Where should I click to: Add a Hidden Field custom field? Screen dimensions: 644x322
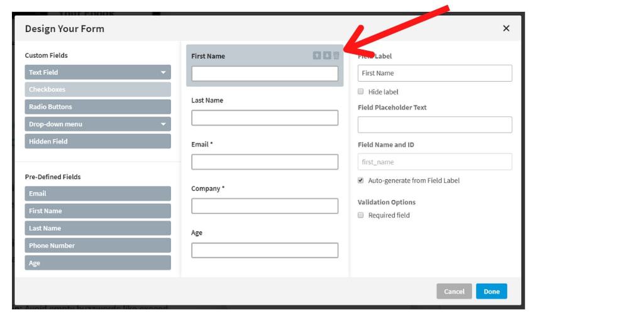coord(97,142)
